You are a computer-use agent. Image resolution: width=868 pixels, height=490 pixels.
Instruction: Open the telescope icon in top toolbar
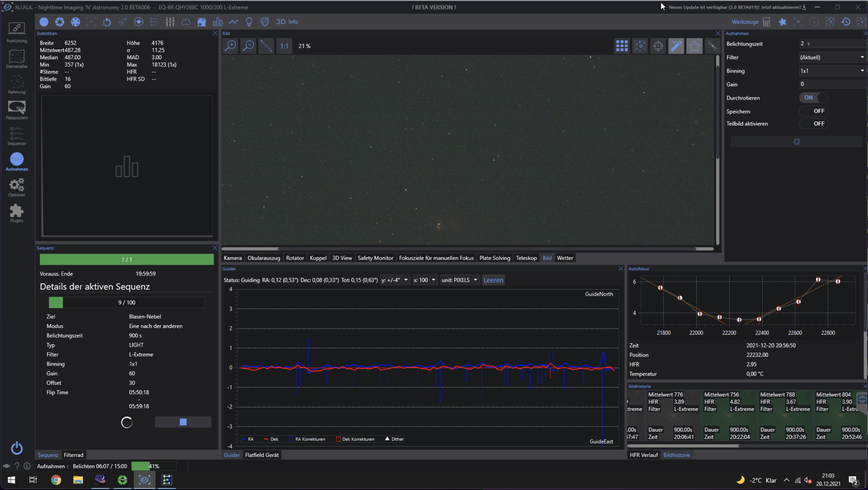pyautogui.click(x=123, y=22)
